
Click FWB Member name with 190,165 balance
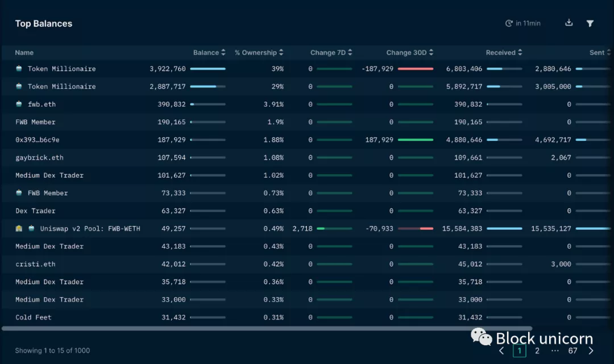coord(35,122)
